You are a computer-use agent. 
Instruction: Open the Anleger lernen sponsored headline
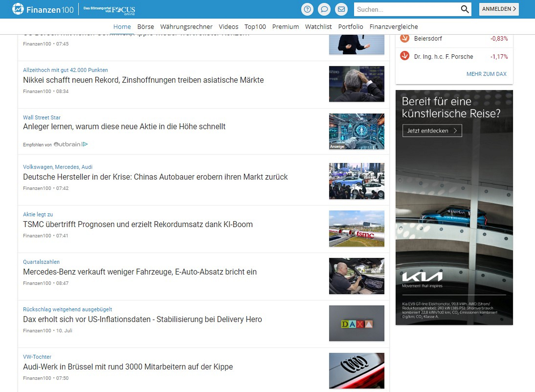click(124, 126)
